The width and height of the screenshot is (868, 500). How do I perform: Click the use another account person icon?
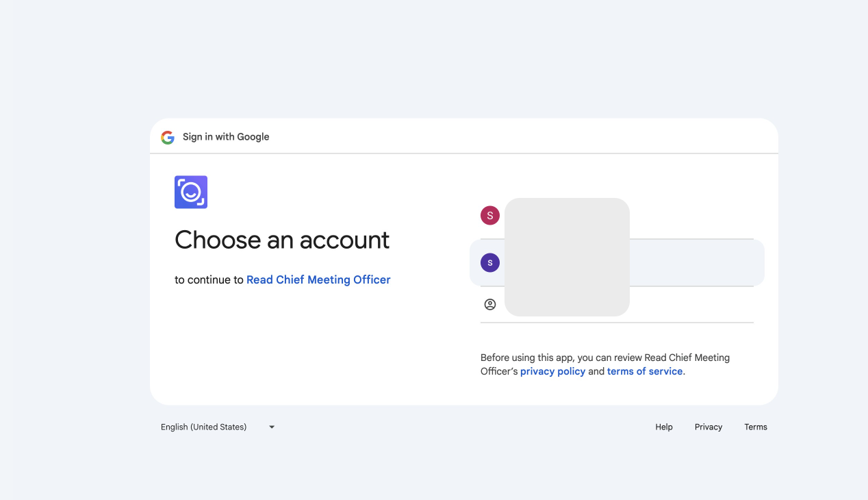click(x=490, y=305)
